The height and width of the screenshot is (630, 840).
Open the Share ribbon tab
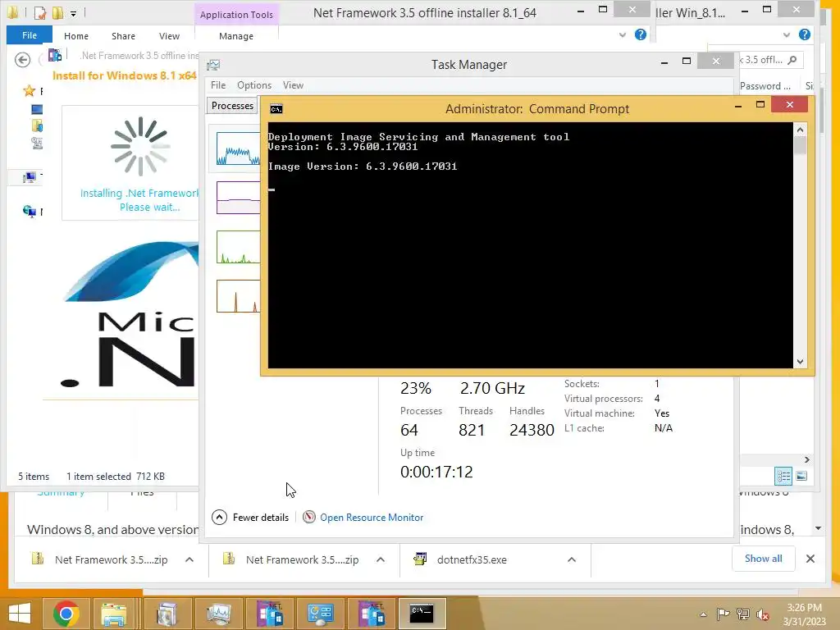point(123,36)
